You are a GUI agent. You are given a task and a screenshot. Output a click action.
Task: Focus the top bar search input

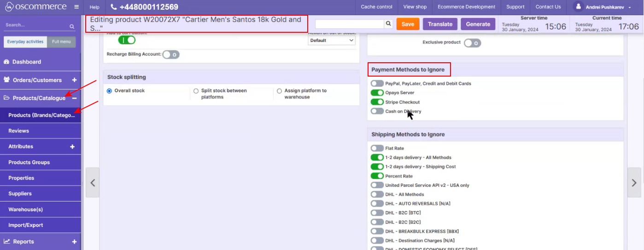350,24
